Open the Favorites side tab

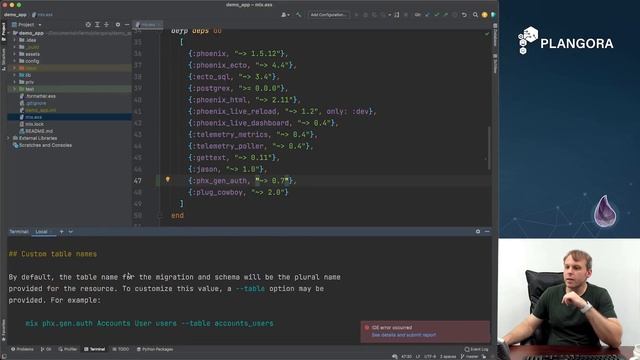(4, 331)
